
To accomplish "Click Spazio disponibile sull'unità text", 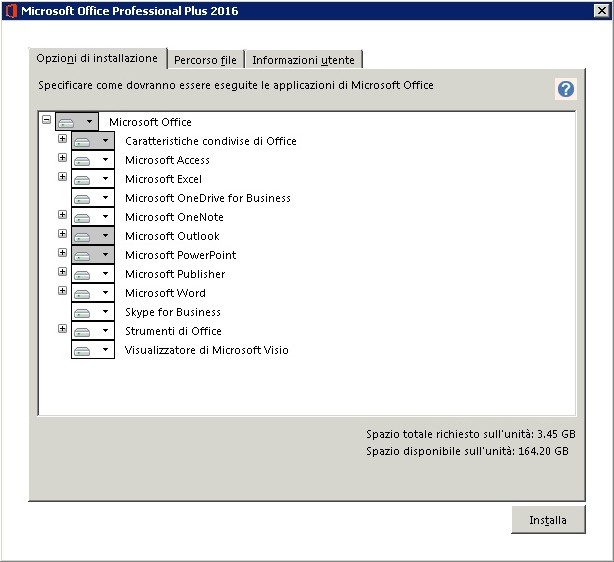I will (467, 451).
